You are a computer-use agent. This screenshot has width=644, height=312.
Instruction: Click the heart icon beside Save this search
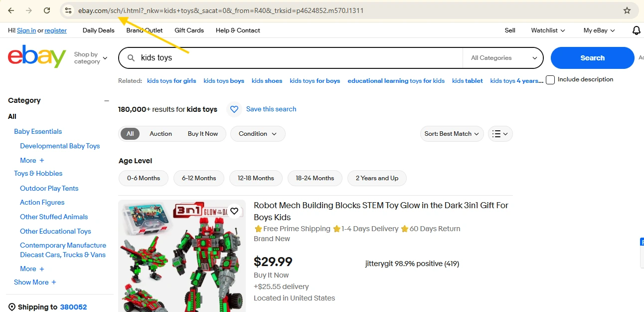[x=234, y=109]
